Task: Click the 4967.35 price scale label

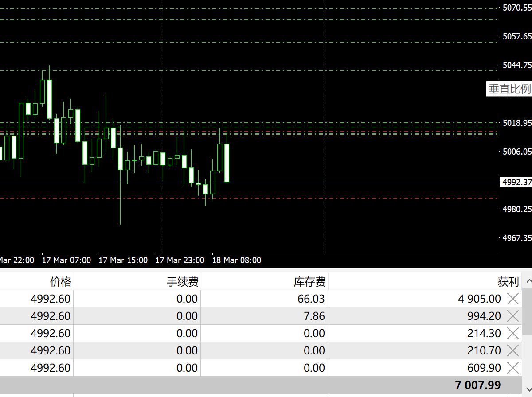Action: pyautogui.click(x=517, y=238)
